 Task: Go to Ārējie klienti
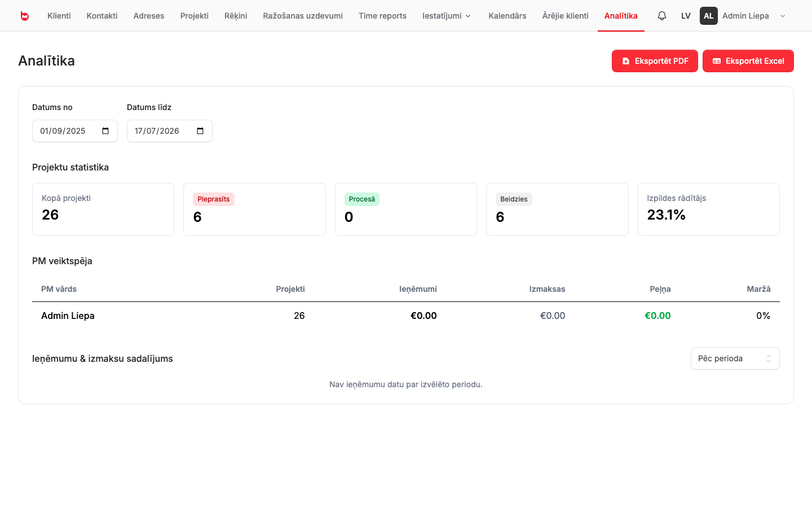[565, 16]
